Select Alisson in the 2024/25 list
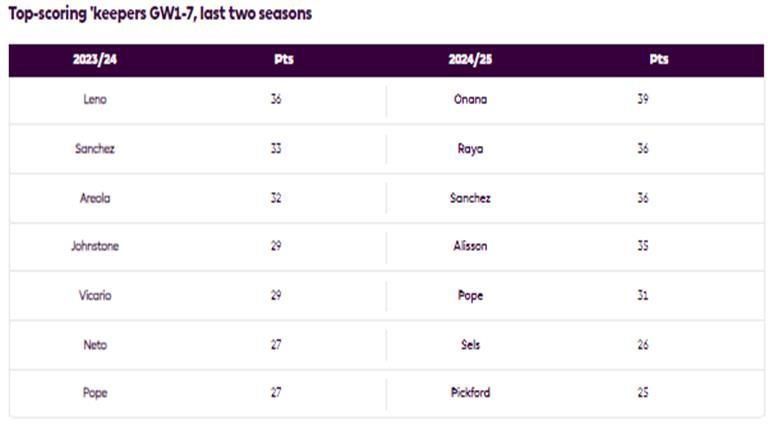The height and width of the screenshot is (432, 768). [470, 246]
